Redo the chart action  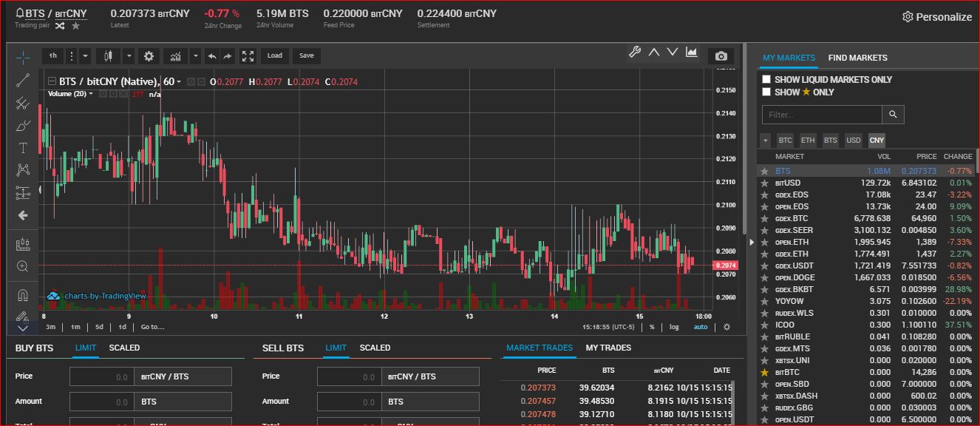[x=228, y=55]
